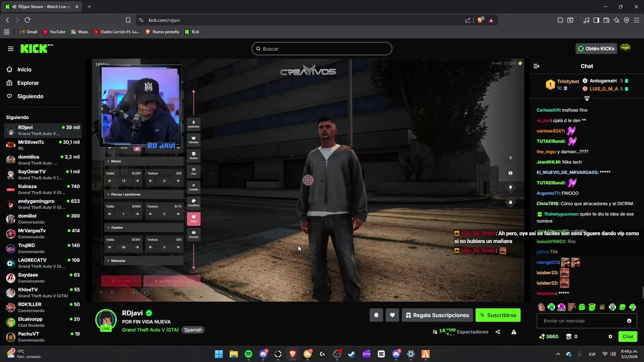Select the Spanish language tag

[193, 330]
